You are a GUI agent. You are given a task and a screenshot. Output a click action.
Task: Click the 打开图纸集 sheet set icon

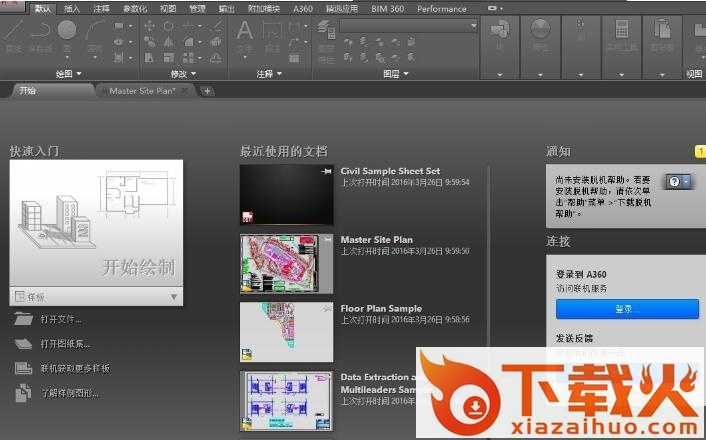(24, 343)
